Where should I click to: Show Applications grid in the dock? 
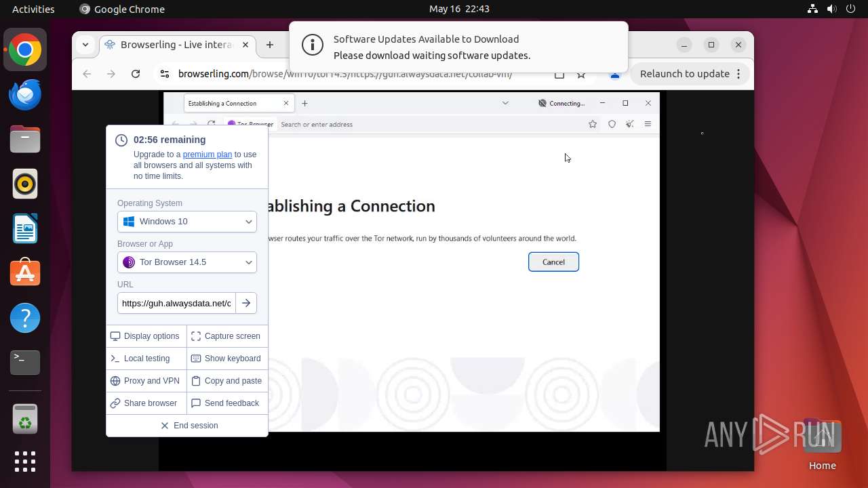click(x=25, y=462)
